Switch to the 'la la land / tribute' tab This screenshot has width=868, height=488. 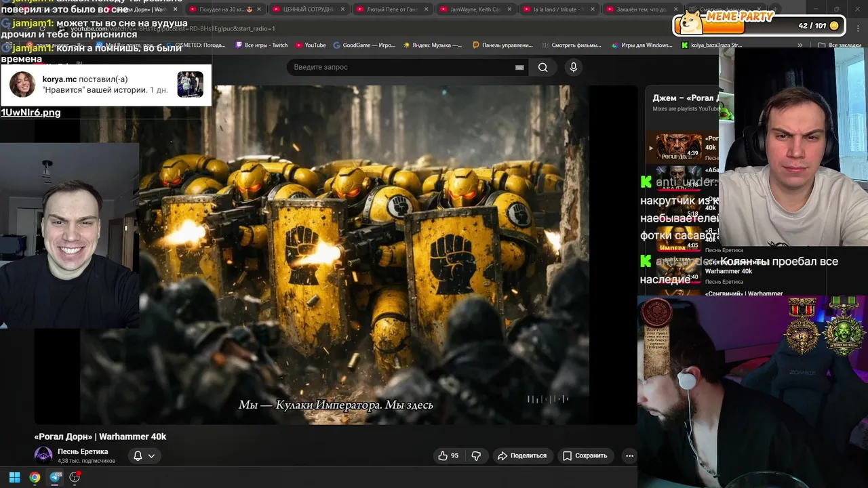coord(555,9)
